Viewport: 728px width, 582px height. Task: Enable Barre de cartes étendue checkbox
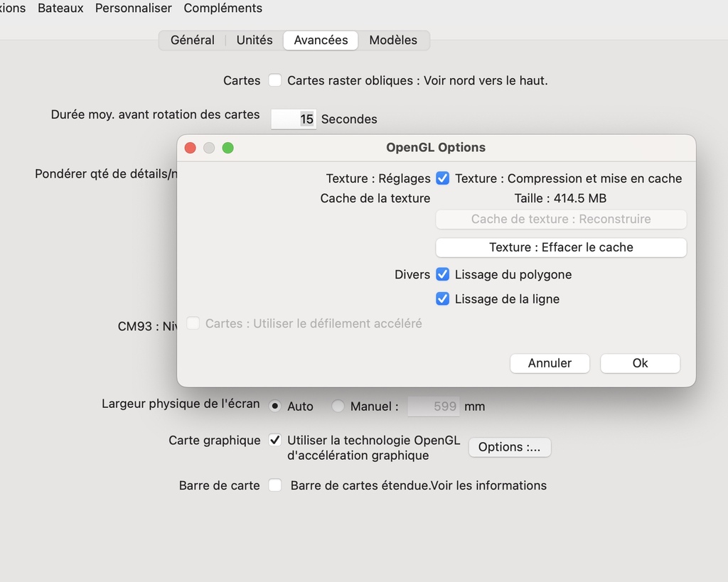tap(275, 486)
